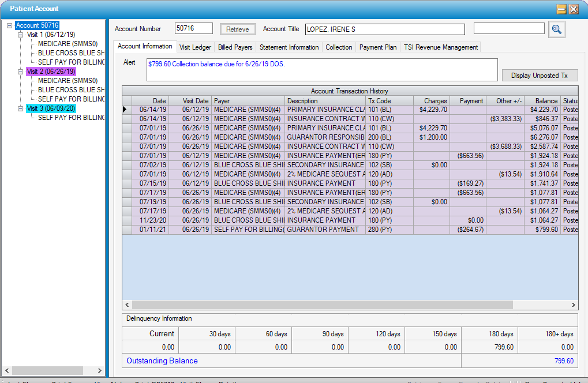Image resolution: width=588 pixels, height=383 pixels.
Task: Select the purple Visit 2 (06/26/19) item
Action: (51, 72)
